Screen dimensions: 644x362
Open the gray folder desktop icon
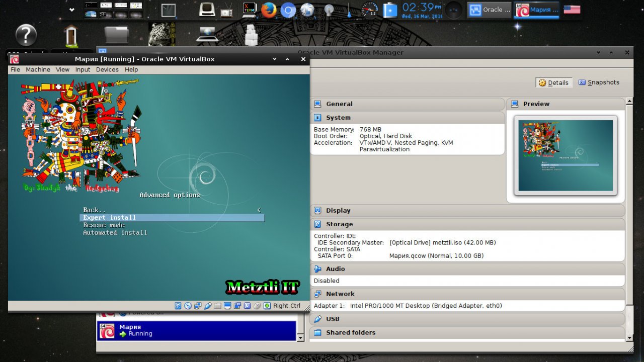coord(117,35)
